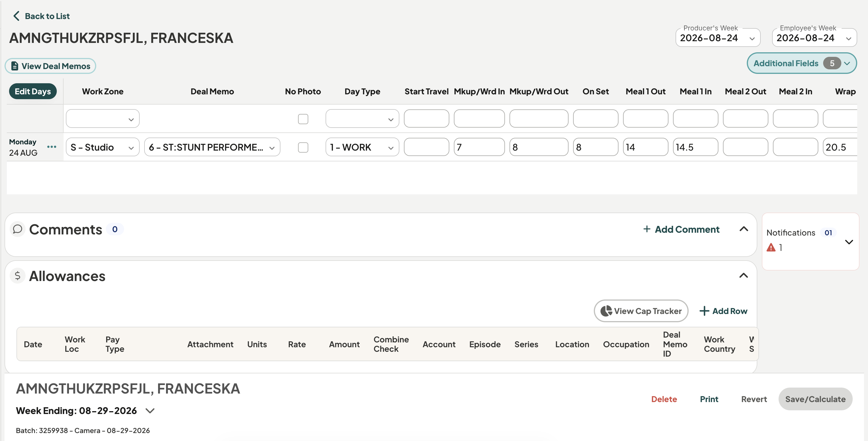This screenshot has width=868, height=441.
Task: Click the Batch 3259938 - Camera text
Action: coord(83,430)
